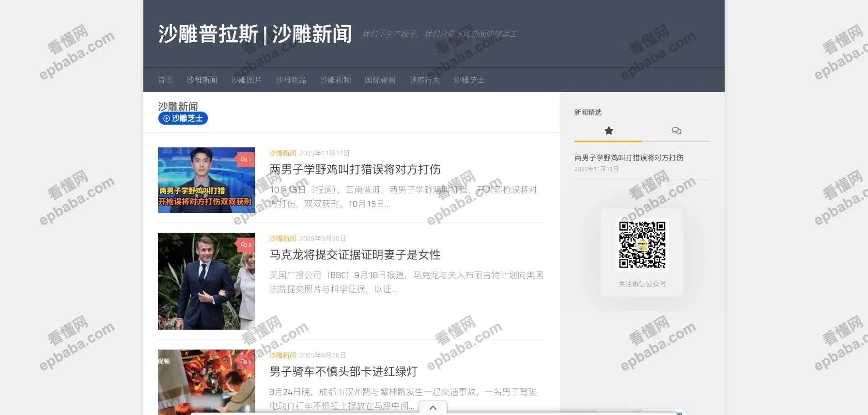
Task: Open the 沙雕普拉斯 | 沙雕新闻 site title
Action: click(255, 34)
